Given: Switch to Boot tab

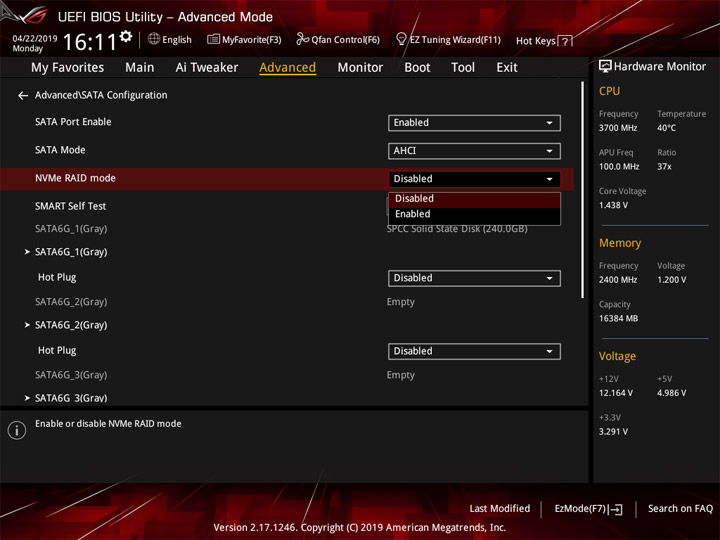Looking at the screenshot, I should coord(417,68).
